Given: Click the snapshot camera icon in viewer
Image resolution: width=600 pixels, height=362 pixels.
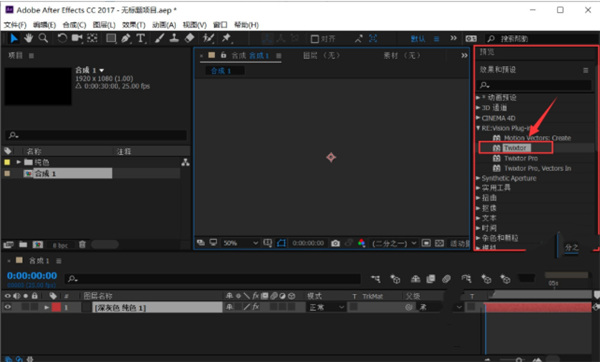Looking at the screenshot, I should [335, 243].
